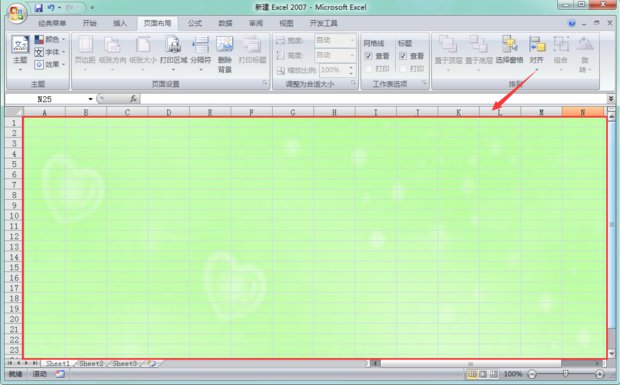Viewport: 620px width, 385px height.
Task: Select column A header
Action: (x=44, y=112)
